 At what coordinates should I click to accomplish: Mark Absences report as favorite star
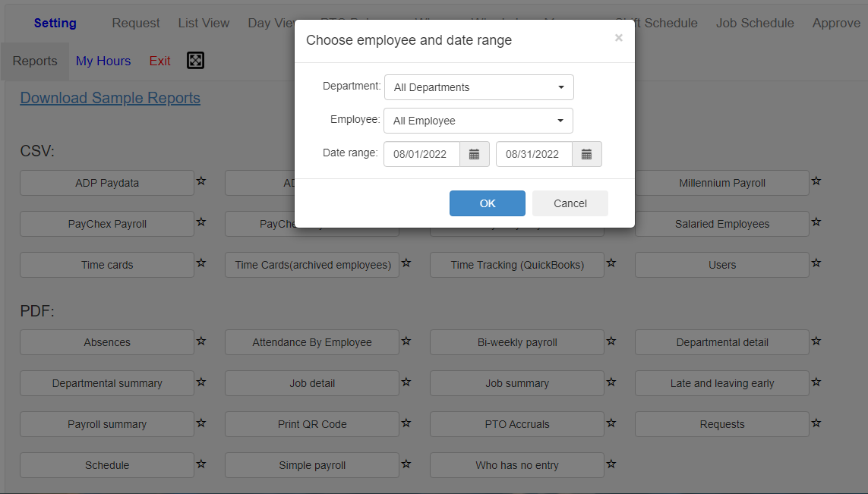(201, 341)
